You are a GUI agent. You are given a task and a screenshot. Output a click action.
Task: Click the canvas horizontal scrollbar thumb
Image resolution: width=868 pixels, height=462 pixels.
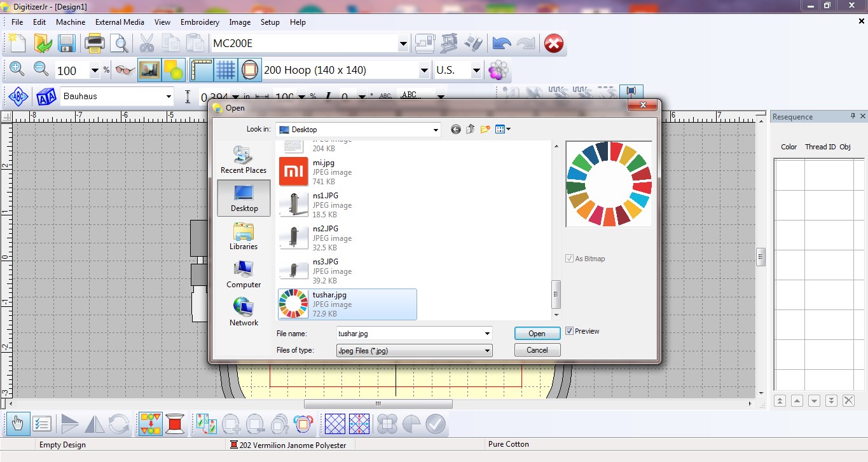coord(378,404)
